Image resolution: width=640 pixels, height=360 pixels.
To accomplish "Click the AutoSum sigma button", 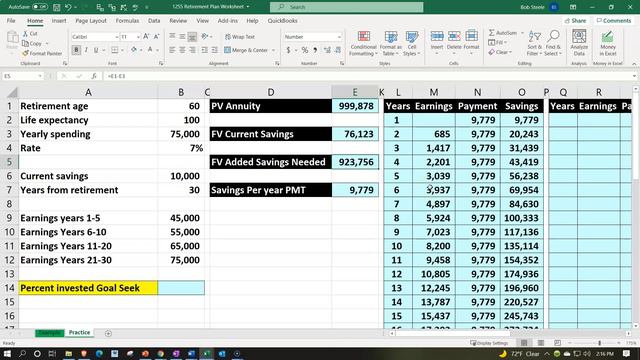I will coord(503,33).
